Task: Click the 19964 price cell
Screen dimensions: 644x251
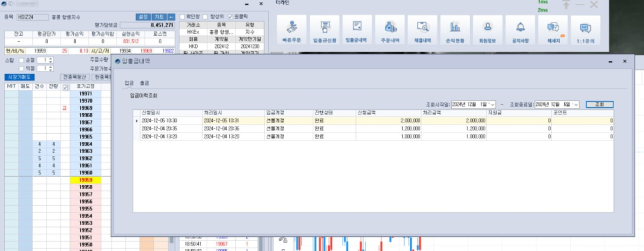Action: pyautogui.click(x=85, y=144)
